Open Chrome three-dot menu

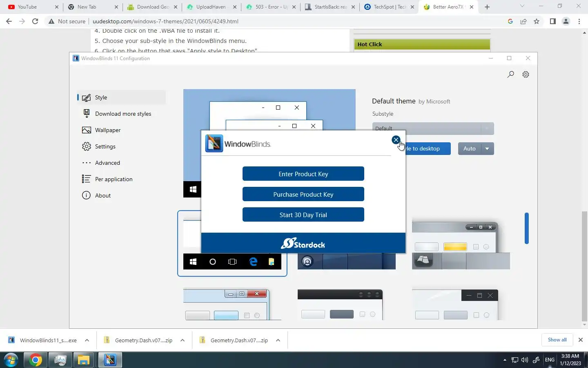579,21
